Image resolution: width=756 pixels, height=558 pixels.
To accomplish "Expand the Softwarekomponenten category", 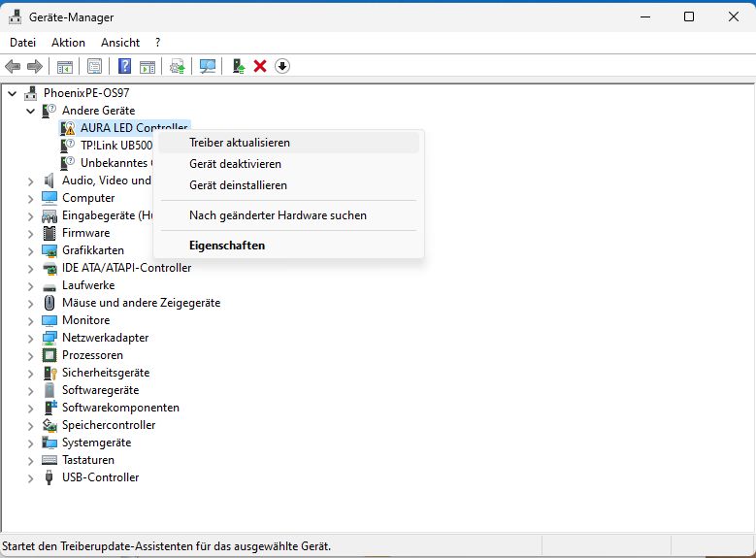I will point(30,409).
